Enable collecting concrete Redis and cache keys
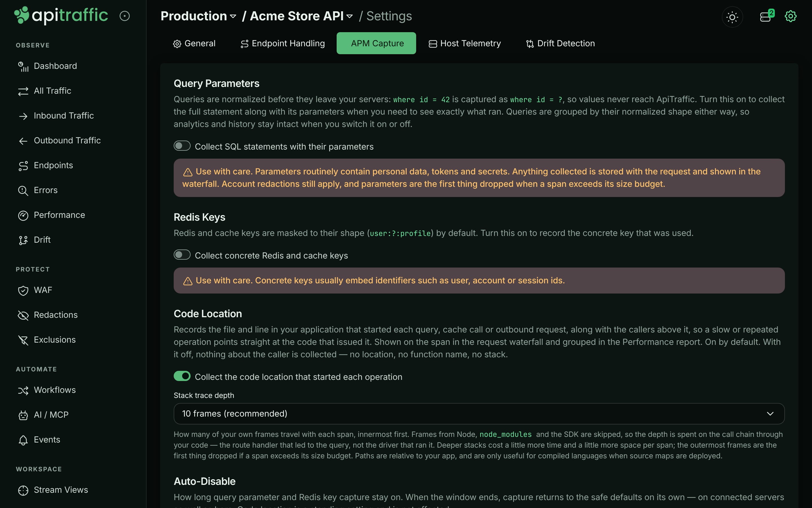The height and width of the screenshot is (508, 812). pos(182,255)
